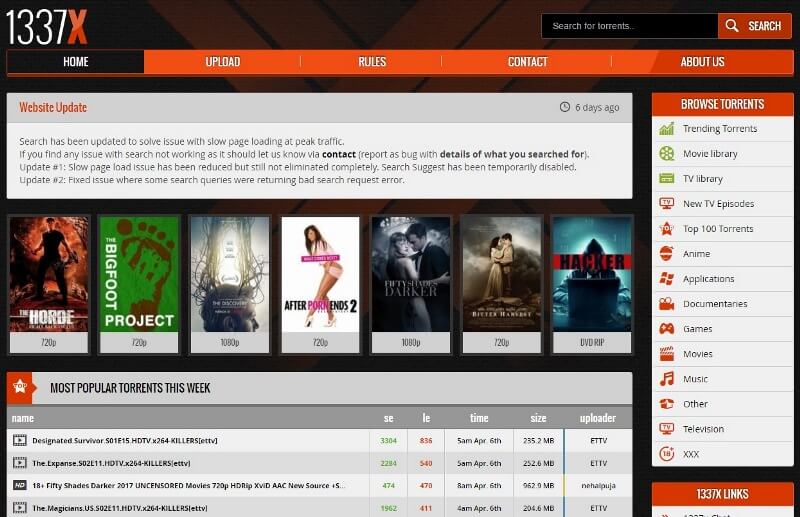This screenshot has width=800, height=517.
Task: Open 18+ Fifty Shades Darker 2017 torrent link
Action: pyautogui.click(x=189, y=485)
